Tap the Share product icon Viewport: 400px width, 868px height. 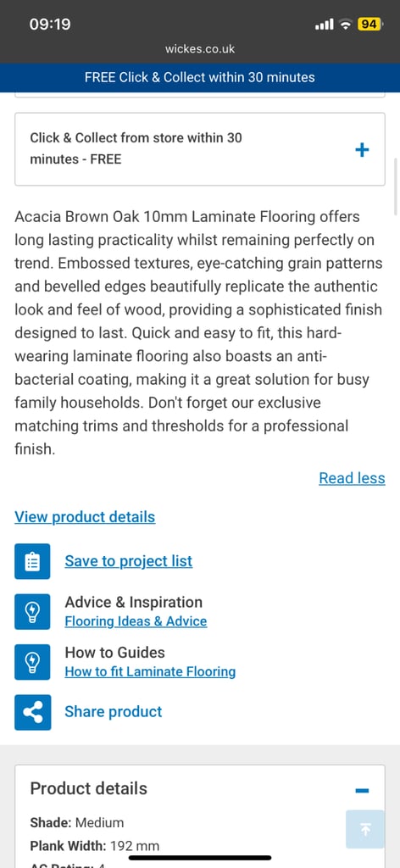coord(32,712)
